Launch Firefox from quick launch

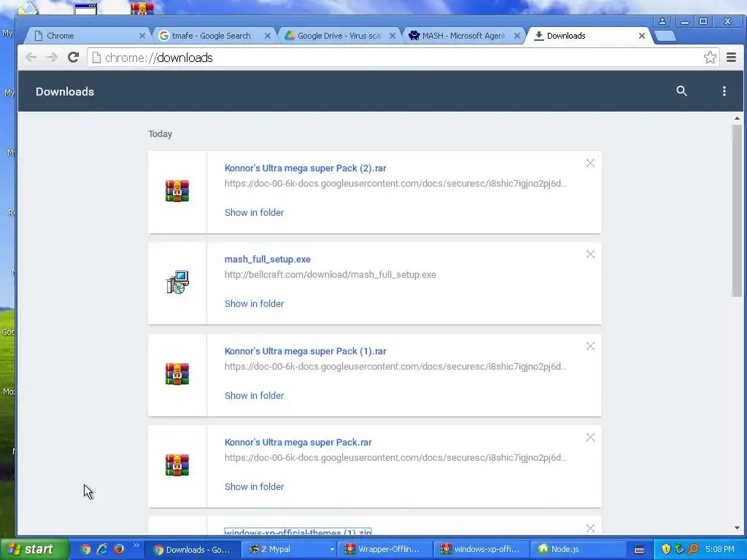click(119, 549)
